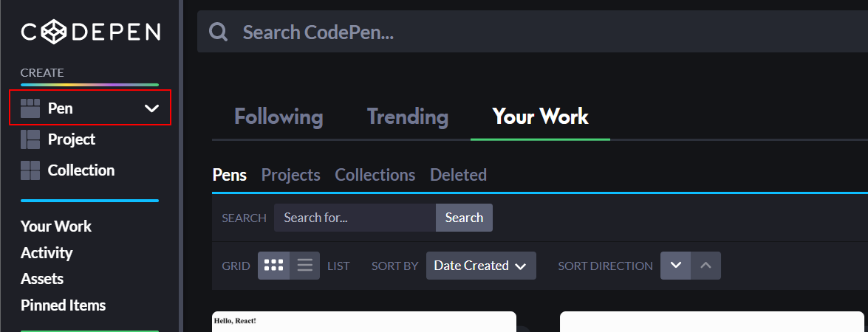The height and width of the screenshot is (332, 868).
Task: Open the Date Created sort dropdown
Action: click(x=481, y=266)
